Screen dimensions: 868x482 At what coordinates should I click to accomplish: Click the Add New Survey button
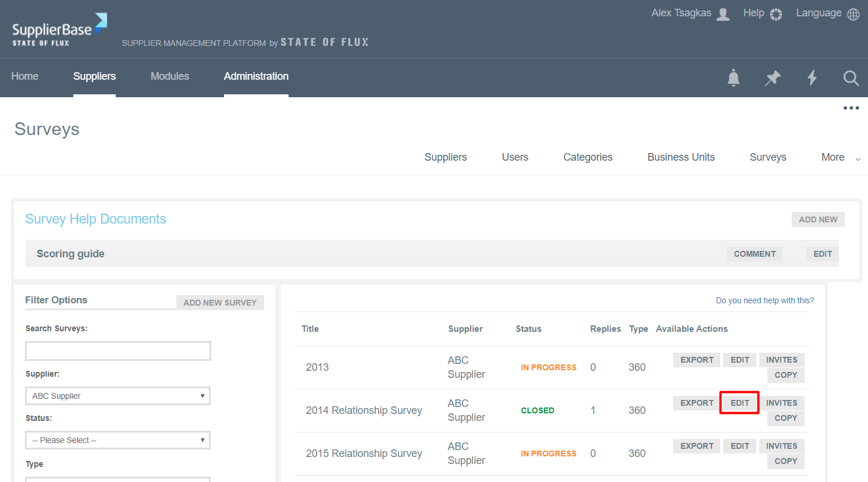pos(220,303)
